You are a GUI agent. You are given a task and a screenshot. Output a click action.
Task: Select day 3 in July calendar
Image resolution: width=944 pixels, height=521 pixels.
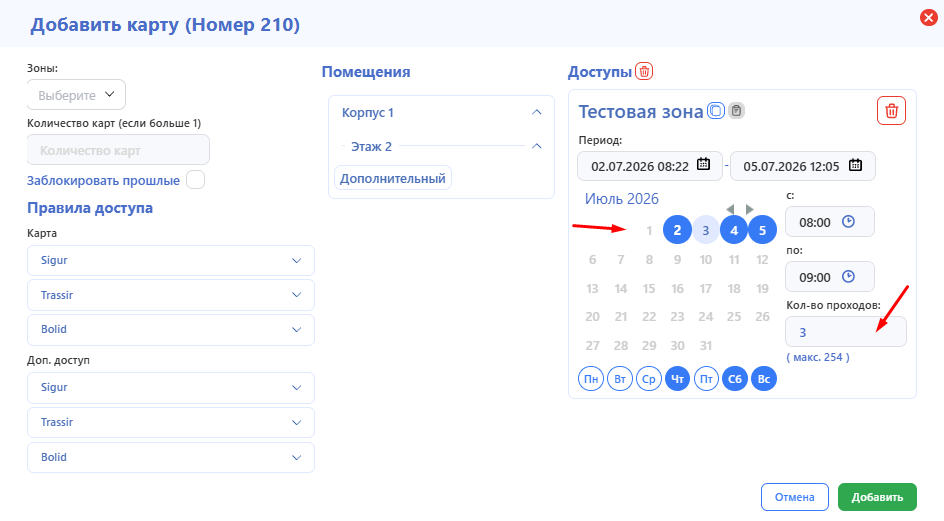706,230
